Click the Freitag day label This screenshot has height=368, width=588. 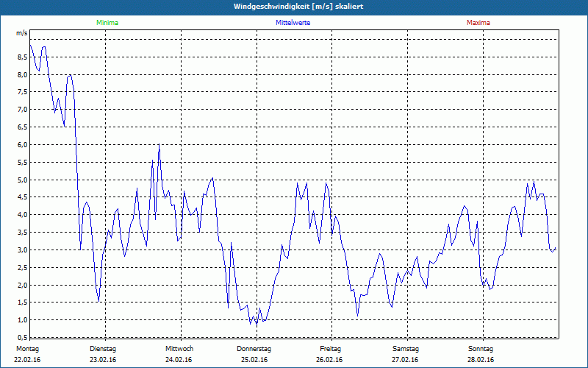(x=330, y=349)
